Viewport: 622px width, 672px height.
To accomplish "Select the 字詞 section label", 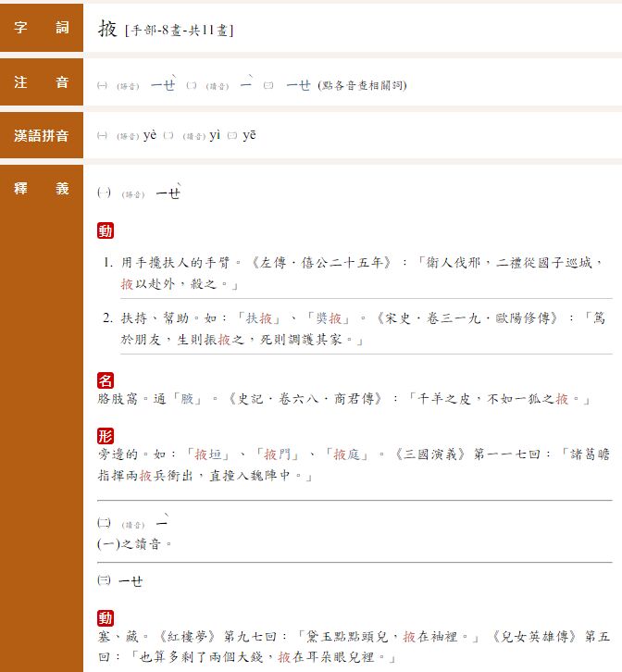I will 42,28.
